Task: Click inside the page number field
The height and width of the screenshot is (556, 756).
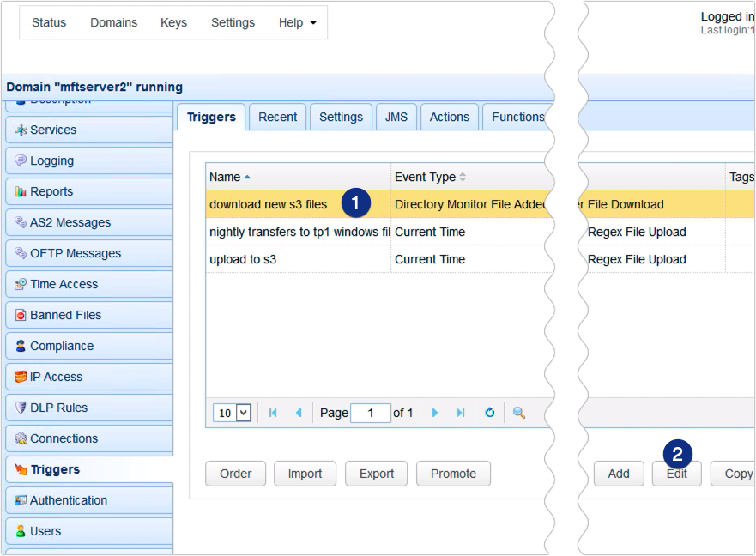Action: pos(371,413)
